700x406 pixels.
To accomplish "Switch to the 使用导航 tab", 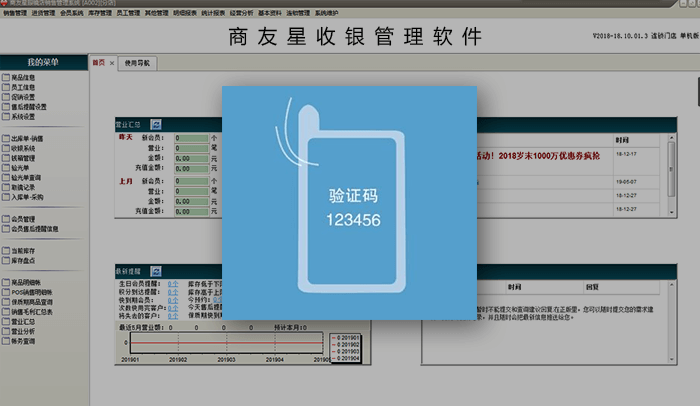I will (x=138, y=63).
